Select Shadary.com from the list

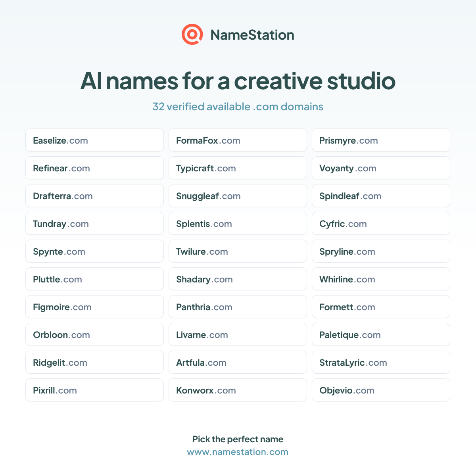tap(238, 279)
